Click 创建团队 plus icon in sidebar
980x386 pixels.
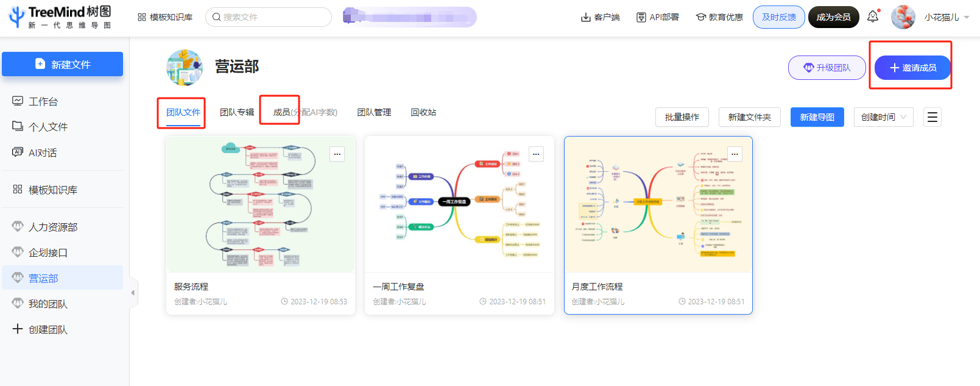(x=18, y=329)
